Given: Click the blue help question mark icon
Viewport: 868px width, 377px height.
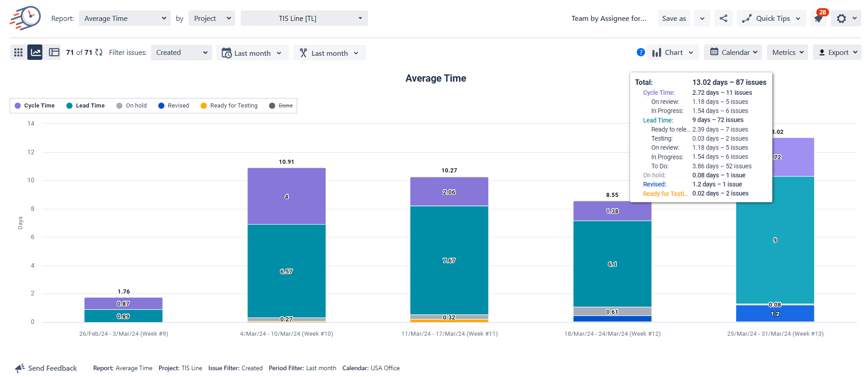Looking at the screenshot, I should pyautogui.click(x=640, y=53).
